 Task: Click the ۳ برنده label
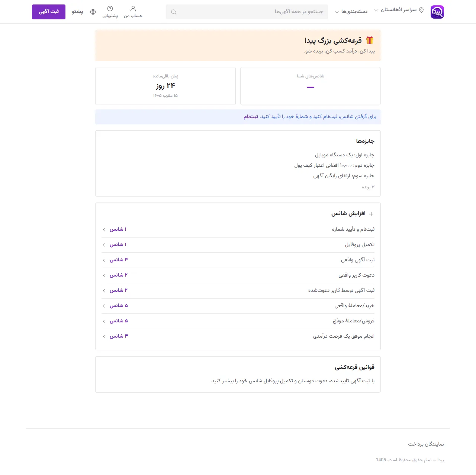tap(368, 187)
